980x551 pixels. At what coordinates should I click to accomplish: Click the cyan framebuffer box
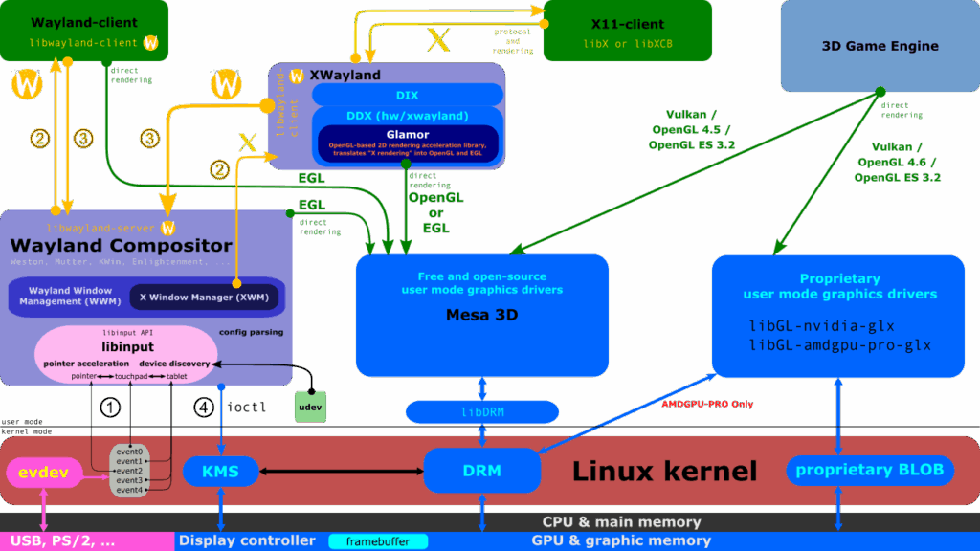[x=378, y=541]
